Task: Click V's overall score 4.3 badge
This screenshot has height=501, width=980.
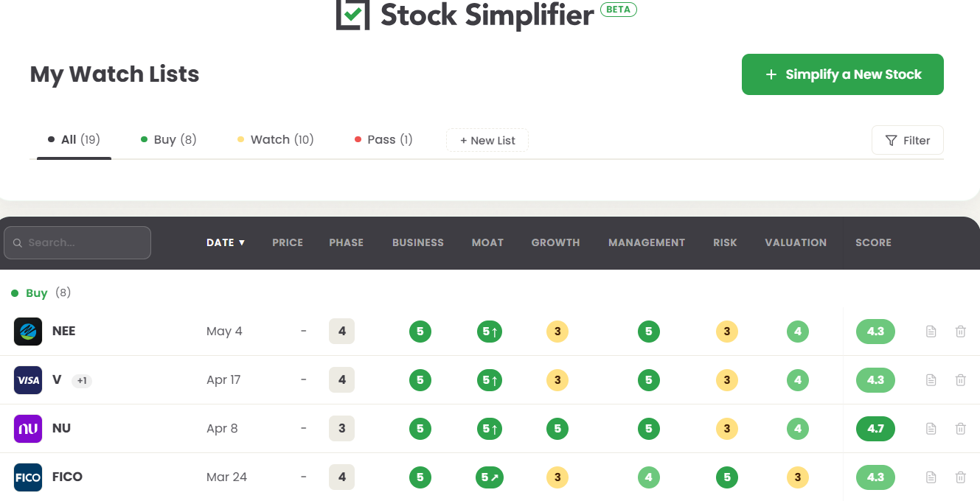Action: pyautogui.click(x=875, y=380)
